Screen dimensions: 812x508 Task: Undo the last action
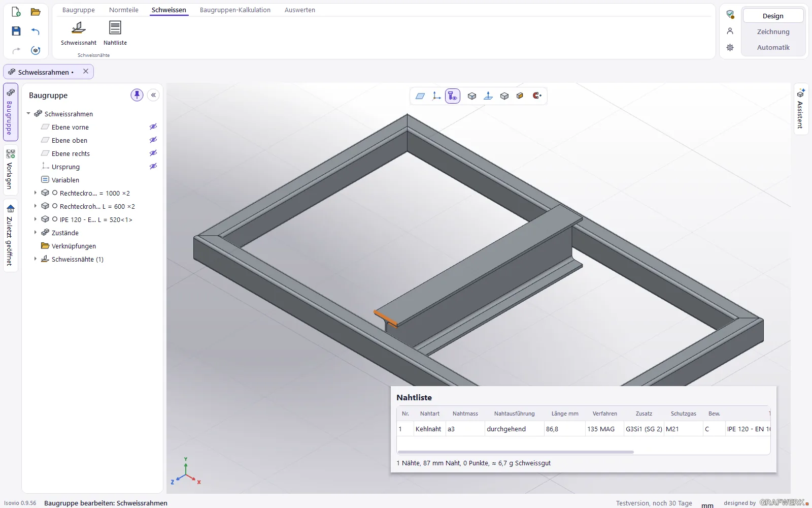[x=36, y=31]
